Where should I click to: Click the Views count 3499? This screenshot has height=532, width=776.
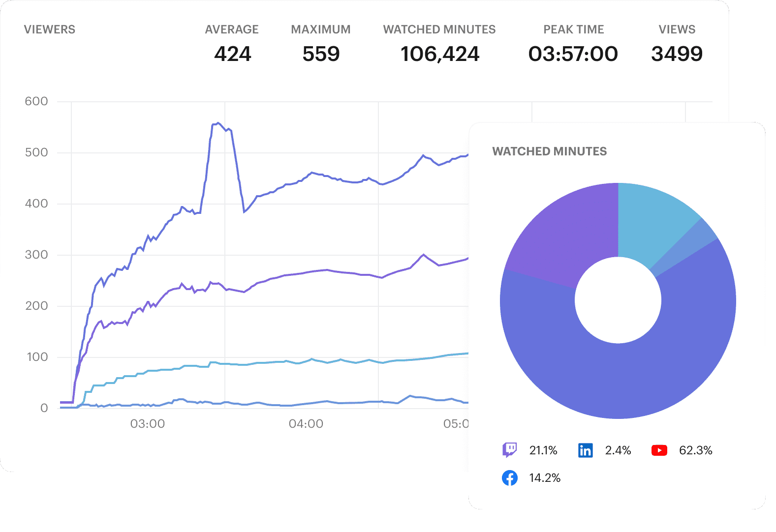coord(677,54)
